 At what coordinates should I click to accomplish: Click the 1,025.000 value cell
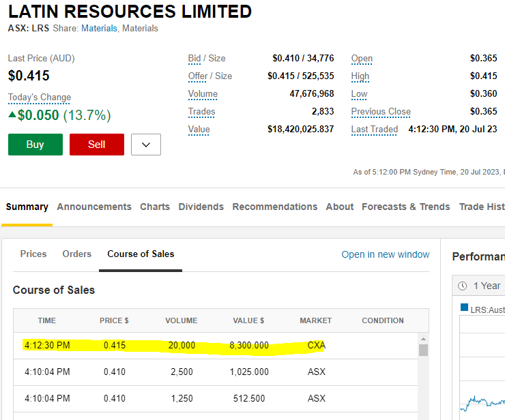pos(249,372)
